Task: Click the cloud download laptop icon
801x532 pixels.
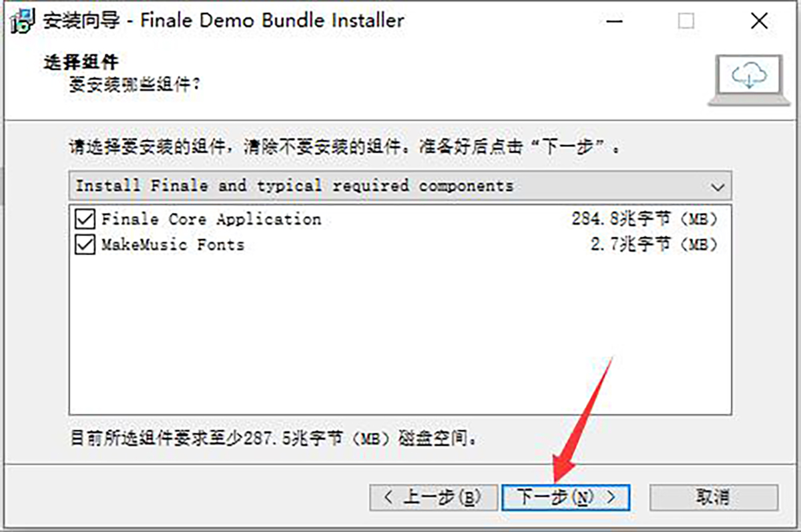Action: [x=748, y=79]
